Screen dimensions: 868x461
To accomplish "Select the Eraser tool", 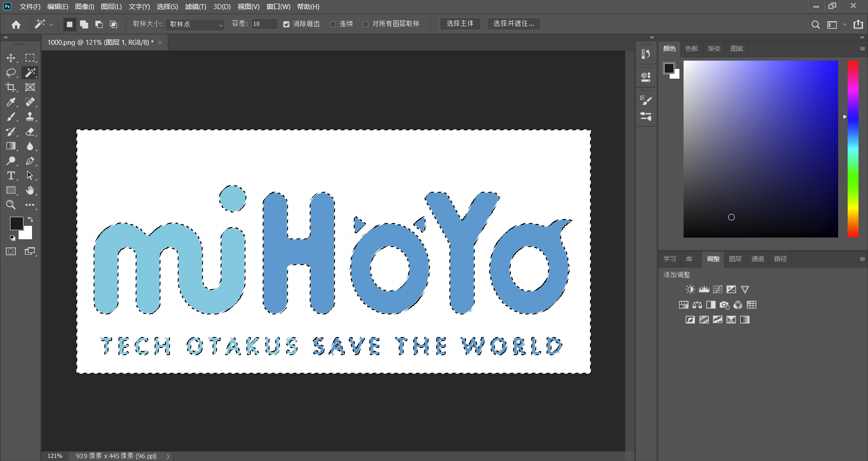I will click(30, 132).
